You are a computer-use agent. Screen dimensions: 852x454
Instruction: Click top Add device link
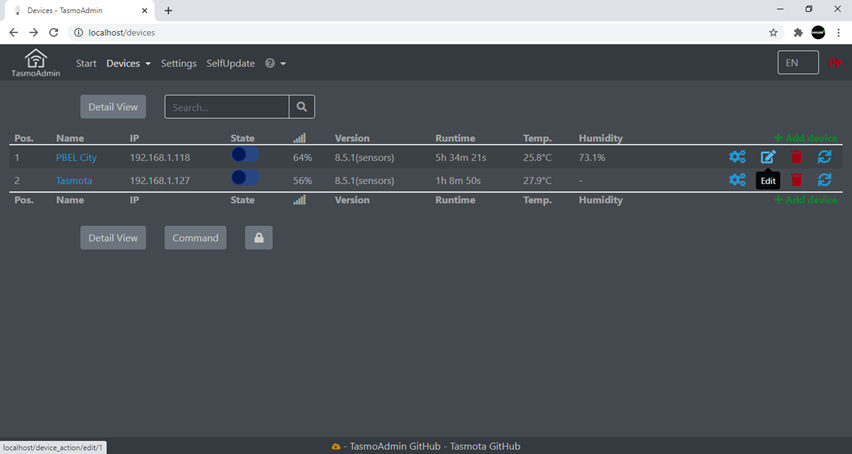(806, 138)
